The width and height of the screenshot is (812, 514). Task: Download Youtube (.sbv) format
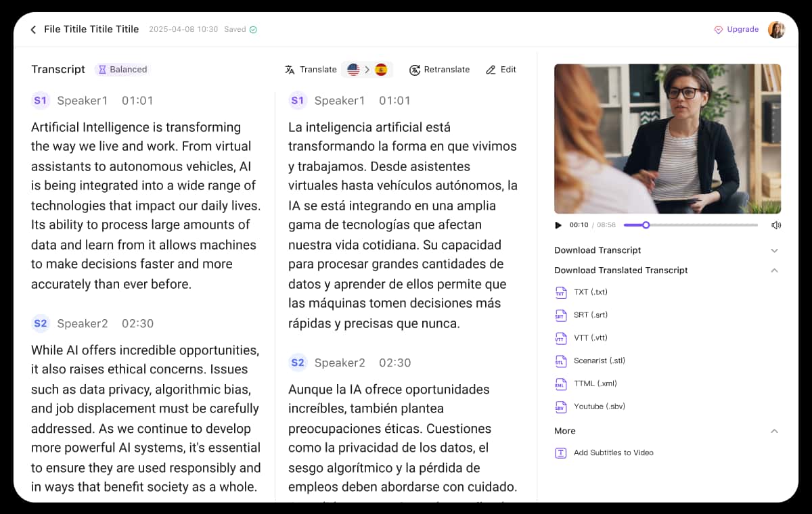click(599, 406)
